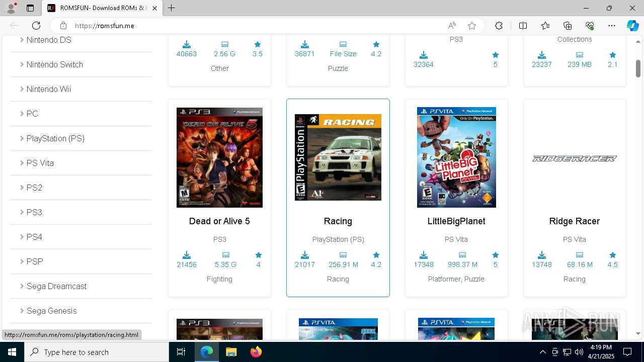Click the 40663 download count
Image resolution: width=644 pixels, height=362 pixels.
(x=187, y=54)
